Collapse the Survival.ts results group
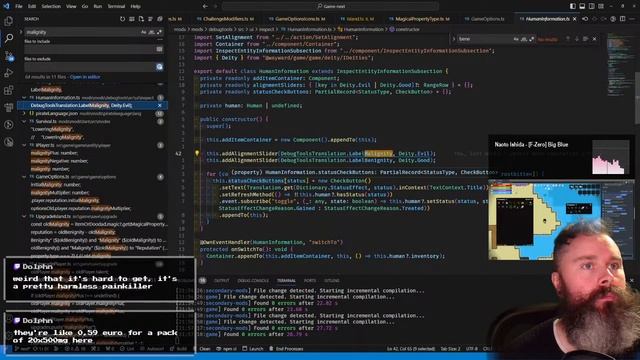 point(24,121)
